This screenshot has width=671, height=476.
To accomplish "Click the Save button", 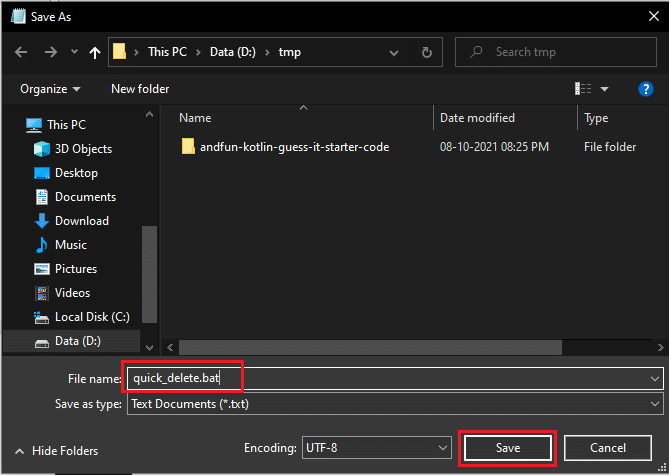I will click(x=507, y=447).
